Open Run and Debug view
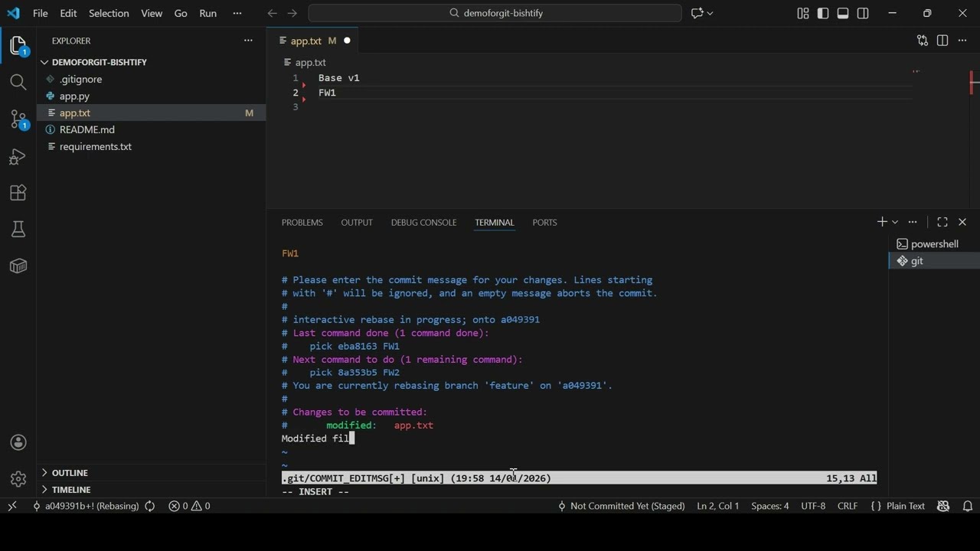 tap(18, 156)
